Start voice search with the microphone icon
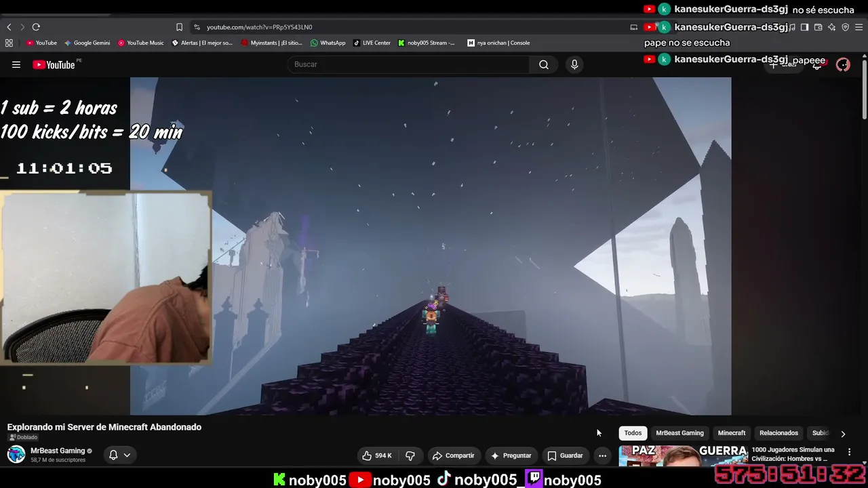Viewport: 868px width, 488px height. point(574,64)
